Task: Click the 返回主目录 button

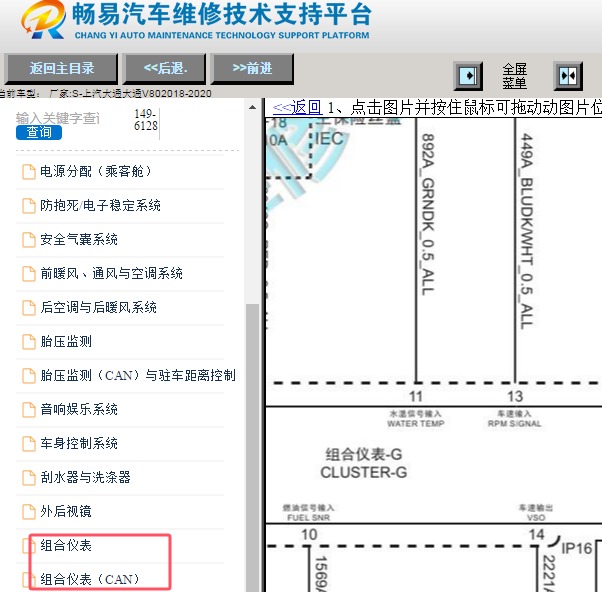Action: point(61,69)
